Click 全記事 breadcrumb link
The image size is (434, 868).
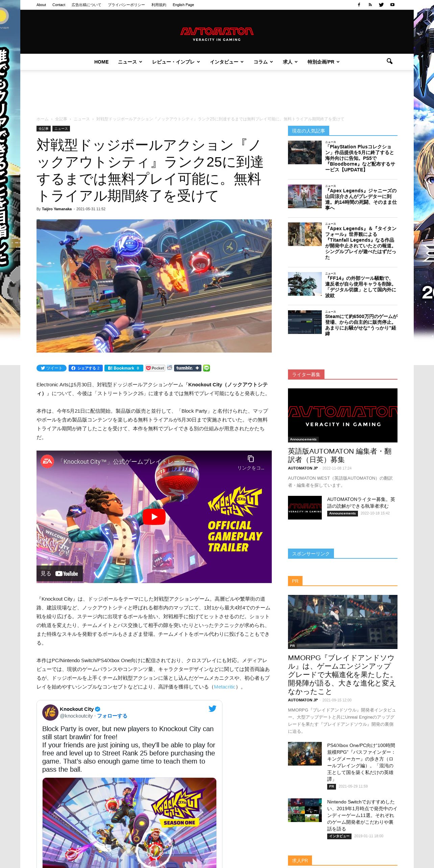point(61,119)
